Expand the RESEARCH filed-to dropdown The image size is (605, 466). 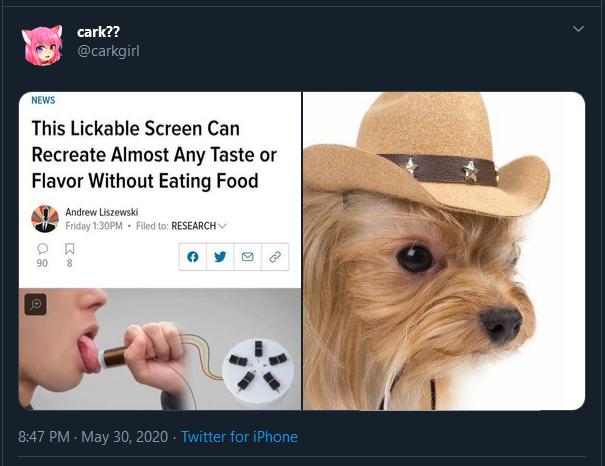tap(198, 226)
